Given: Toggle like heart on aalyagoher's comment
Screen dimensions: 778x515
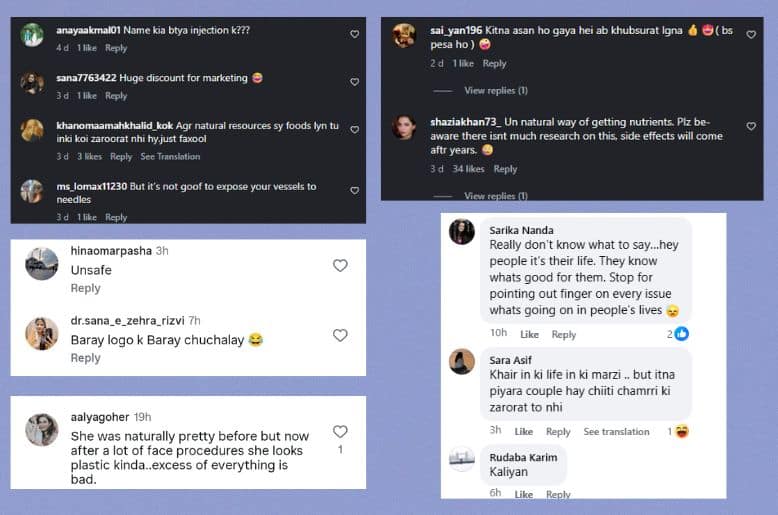Looking at the screenshot, I should pyautogui.click(x=340, y=432).
